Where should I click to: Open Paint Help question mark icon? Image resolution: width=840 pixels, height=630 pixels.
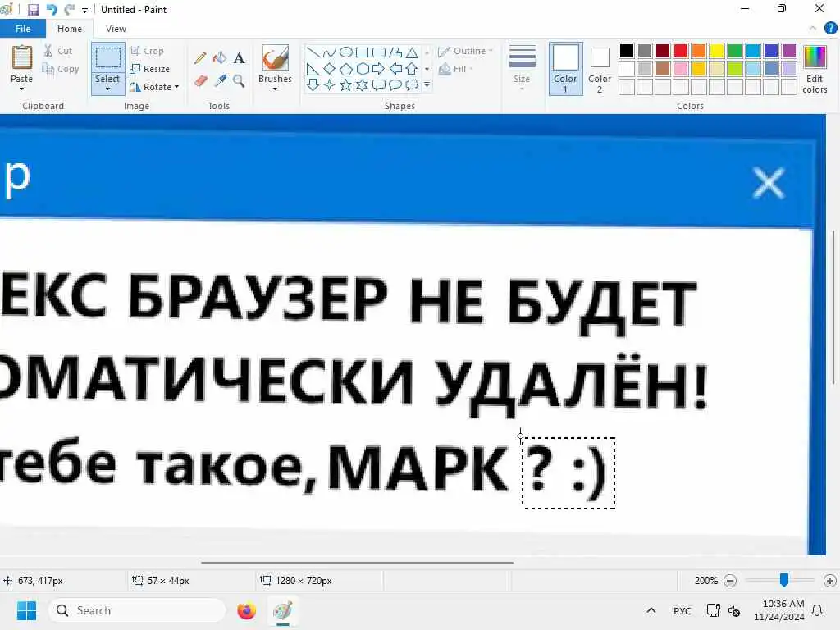[830, 29]
